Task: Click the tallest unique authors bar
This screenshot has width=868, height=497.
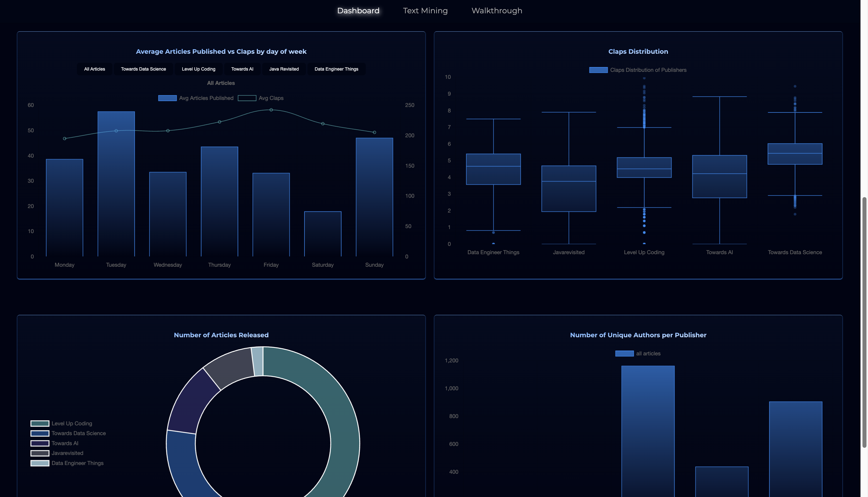Action: [648, 431]
